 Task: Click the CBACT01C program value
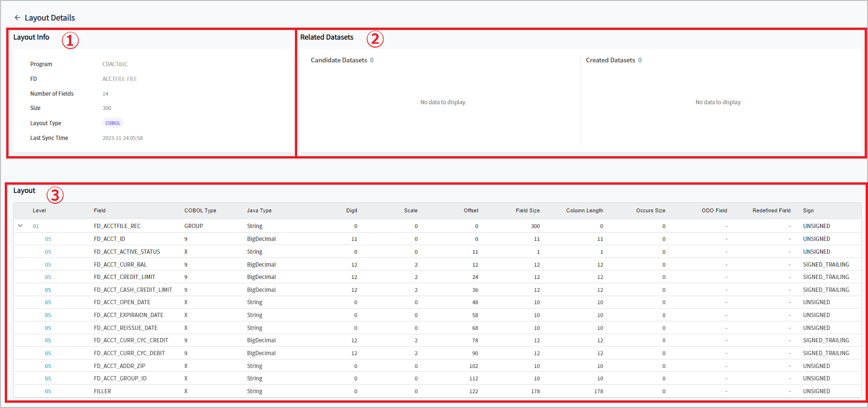coord(115,64)
